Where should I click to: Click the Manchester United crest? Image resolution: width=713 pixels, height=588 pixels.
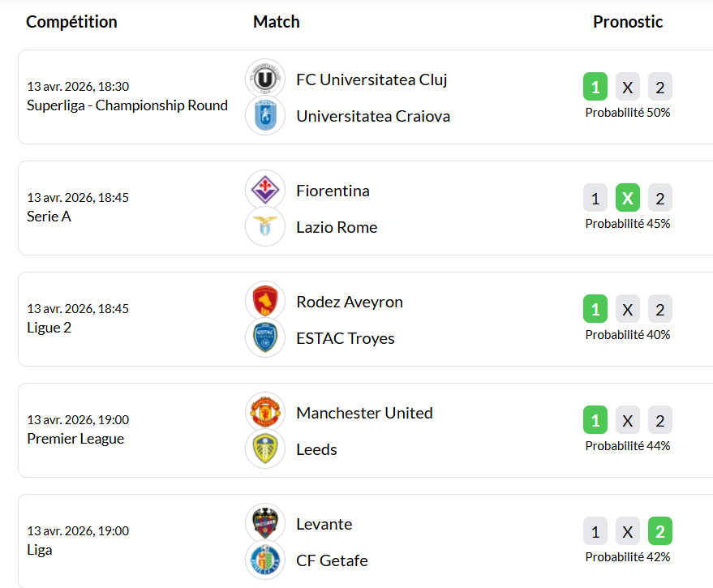[264, 413]
